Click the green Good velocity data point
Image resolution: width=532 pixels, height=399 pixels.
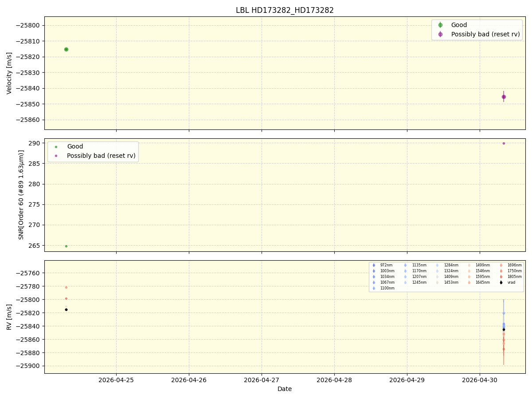click(x=66, y=49)
